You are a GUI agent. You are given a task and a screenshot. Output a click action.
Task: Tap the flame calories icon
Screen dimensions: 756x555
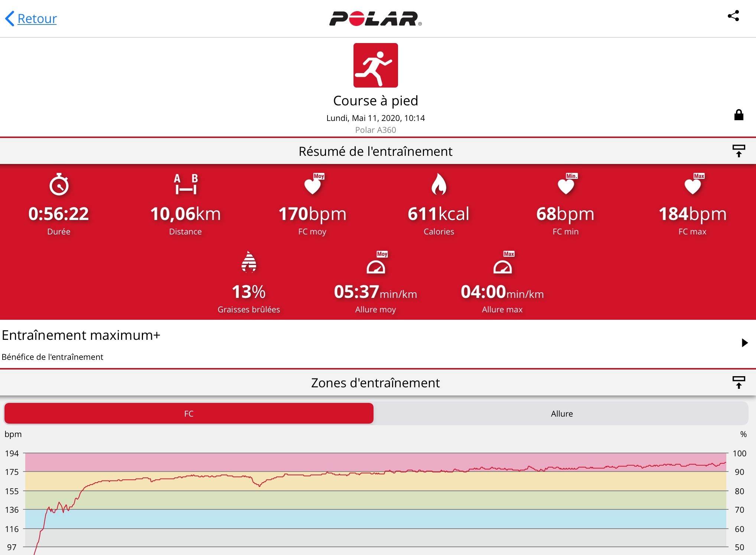tap(439, 184)
